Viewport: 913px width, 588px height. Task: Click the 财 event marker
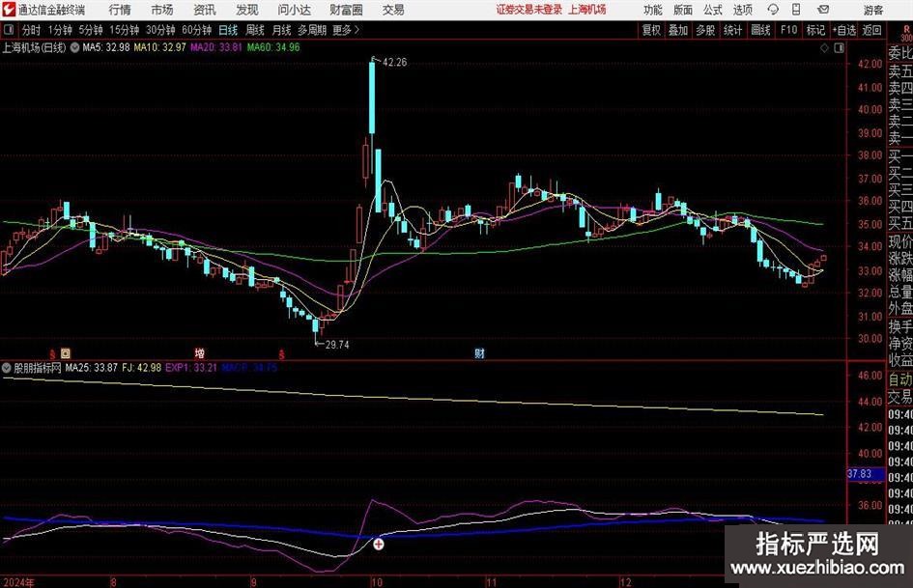click(479, 353)
